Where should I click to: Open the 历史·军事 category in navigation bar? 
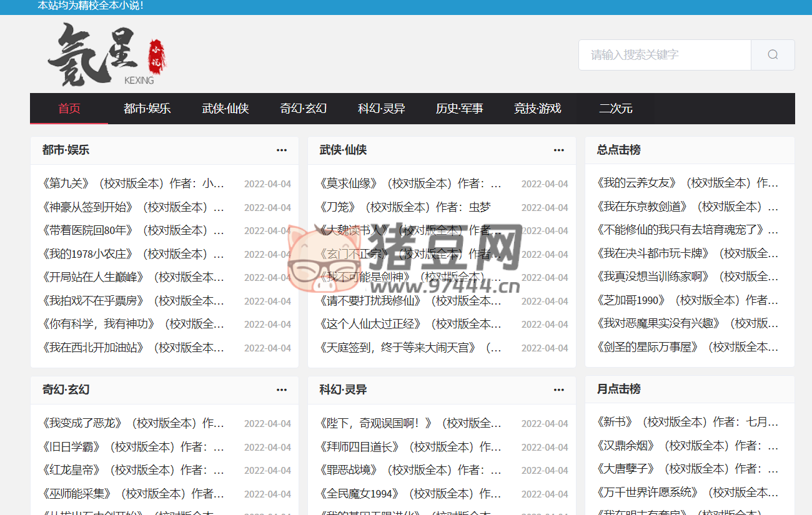pos(460,108)
